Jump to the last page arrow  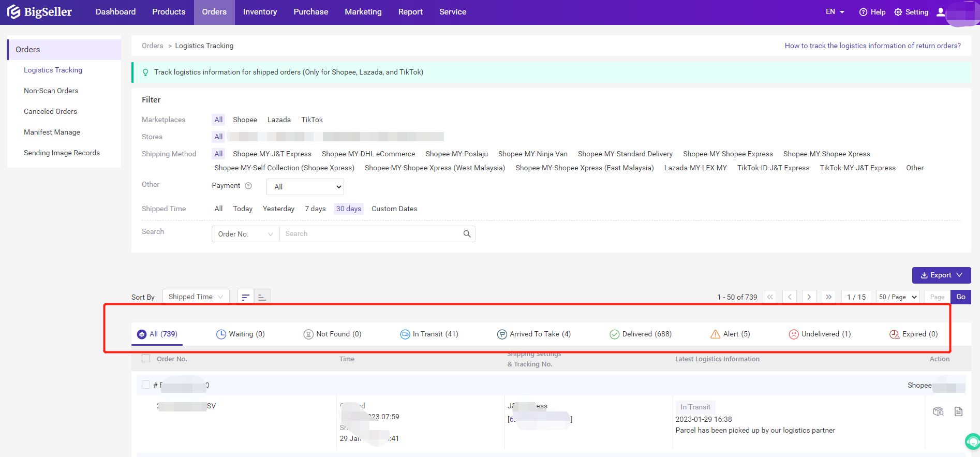(x=829, y=297)
